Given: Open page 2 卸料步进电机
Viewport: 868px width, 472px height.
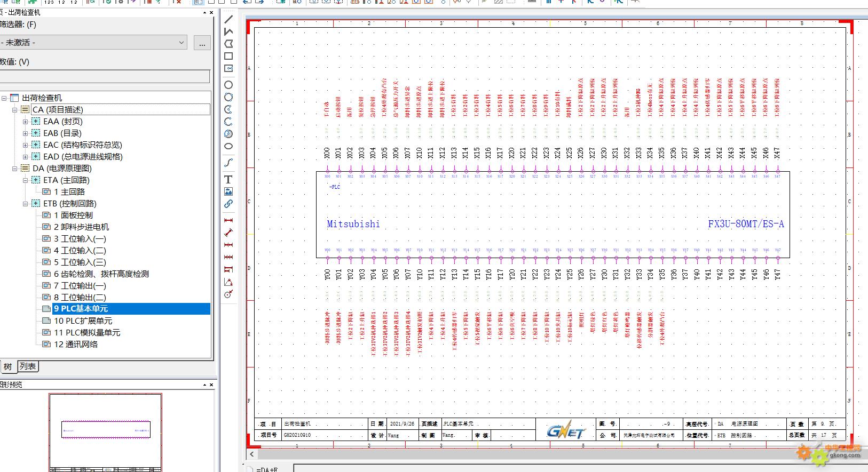Looking at the screenshot, I should tap(81, 227).
